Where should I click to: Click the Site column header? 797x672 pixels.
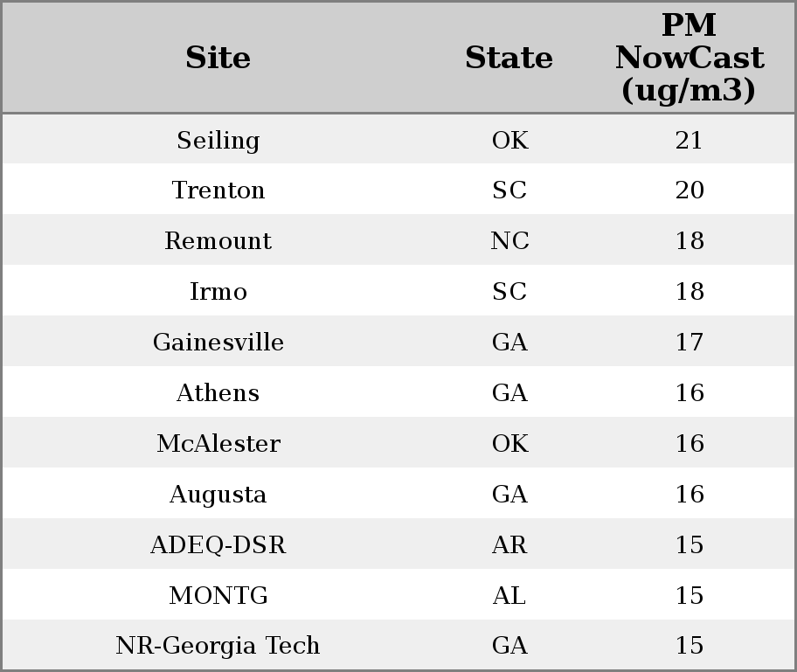coord(218,58)
